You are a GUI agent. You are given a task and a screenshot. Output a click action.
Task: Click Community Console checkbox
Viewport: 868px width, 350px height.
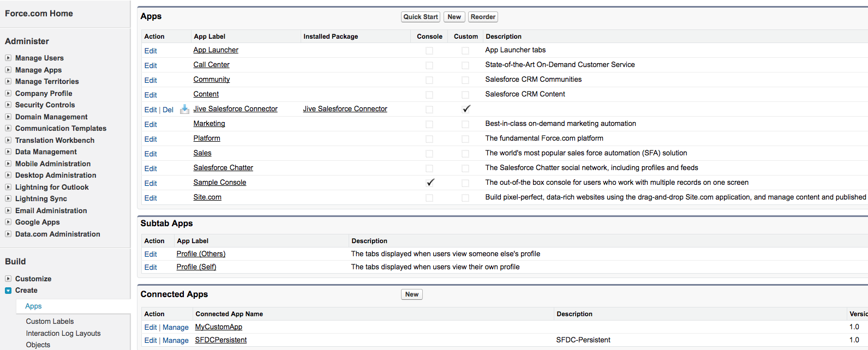429,80
